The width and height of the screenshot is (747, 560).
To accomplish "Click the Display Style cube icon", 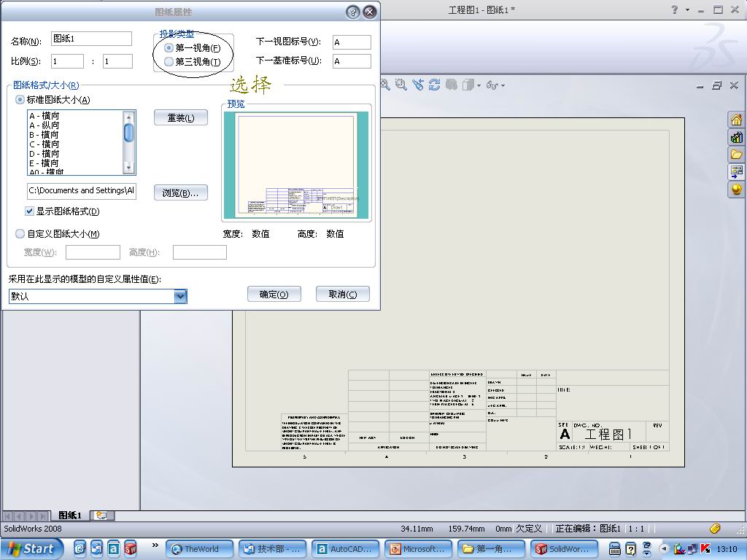I will (468, 85).
